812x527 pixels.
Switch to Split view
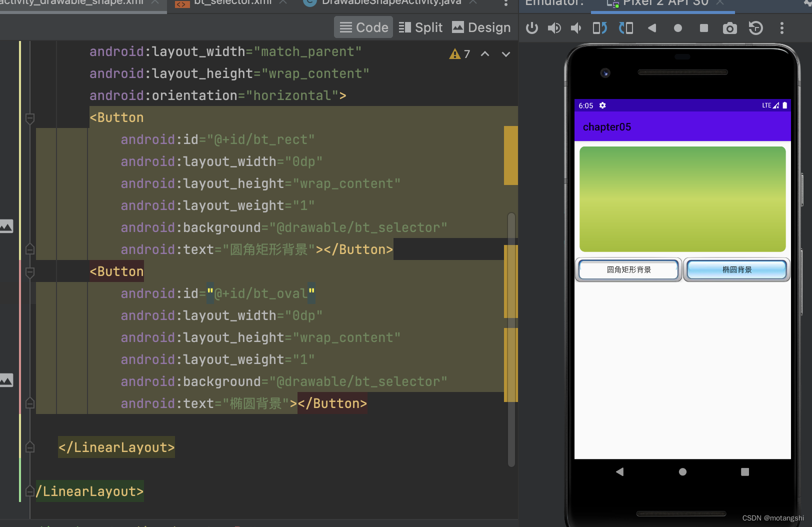420,27
